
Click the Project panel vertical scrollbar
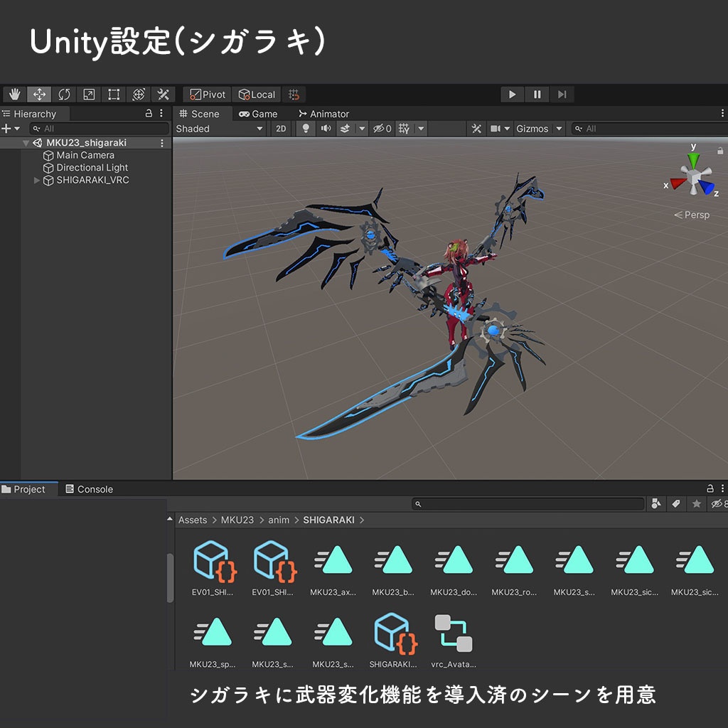(171, 577)
